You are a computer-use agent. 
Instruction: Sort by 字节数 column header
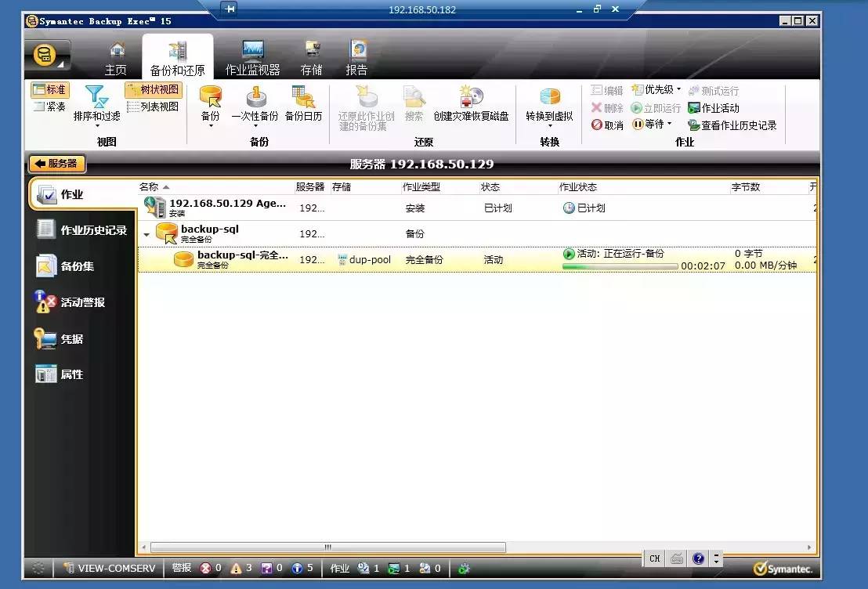coord(746,187)
